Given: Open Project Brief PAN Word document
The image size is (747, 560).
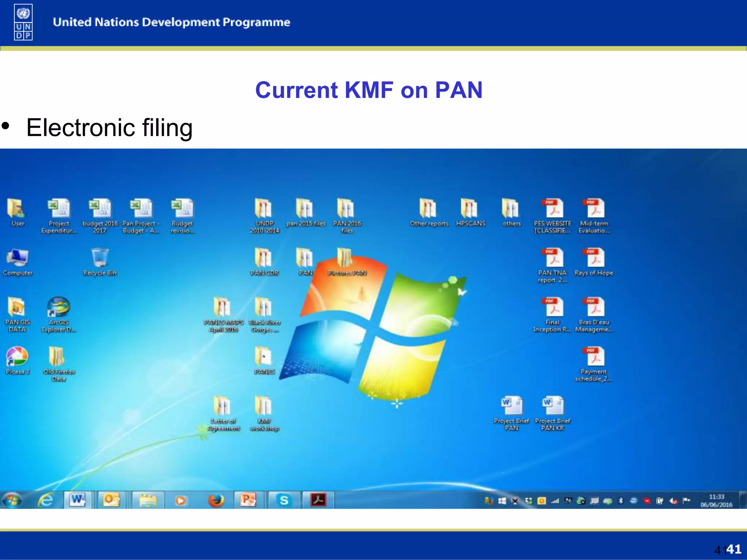Looking at the screenshot, I should pyautogui.click(x=511, y=406).
